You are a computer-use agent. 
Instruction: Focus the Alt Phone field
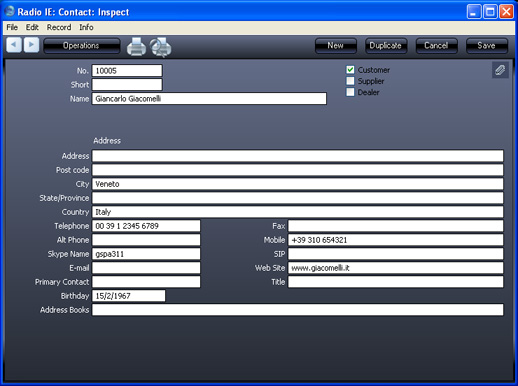point(146,240)
